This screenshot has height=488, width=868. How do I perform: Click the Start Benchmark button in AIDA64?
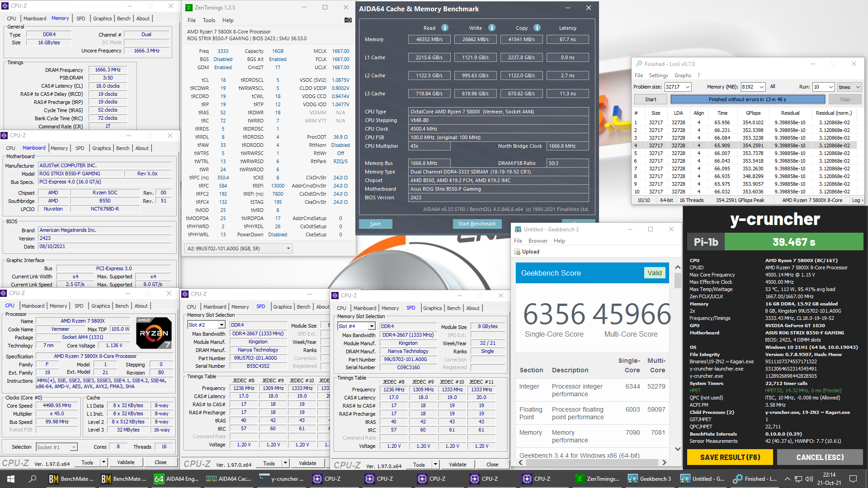pyautogui.click(x=476, y=224)
